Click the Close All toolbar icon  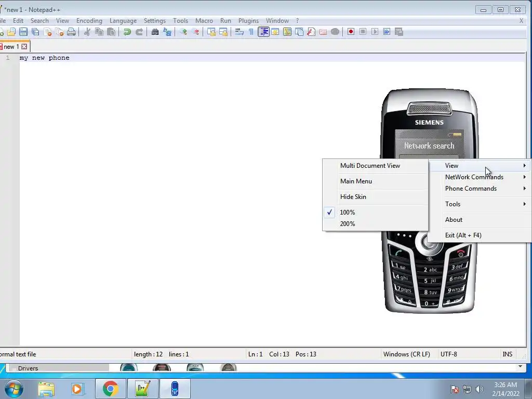[59, 32]
